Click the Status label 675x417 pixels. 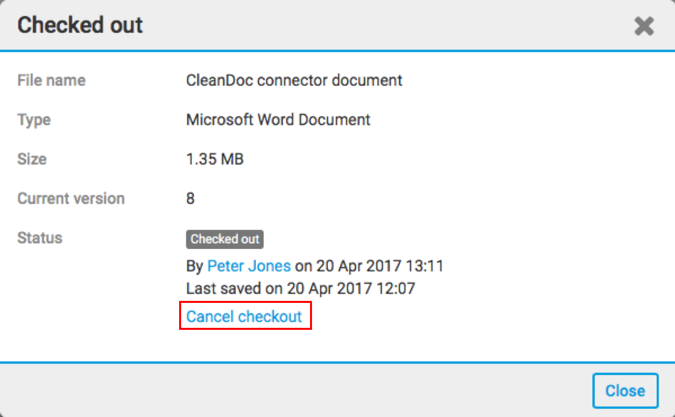pyautogui.click(x=40, y=238)
